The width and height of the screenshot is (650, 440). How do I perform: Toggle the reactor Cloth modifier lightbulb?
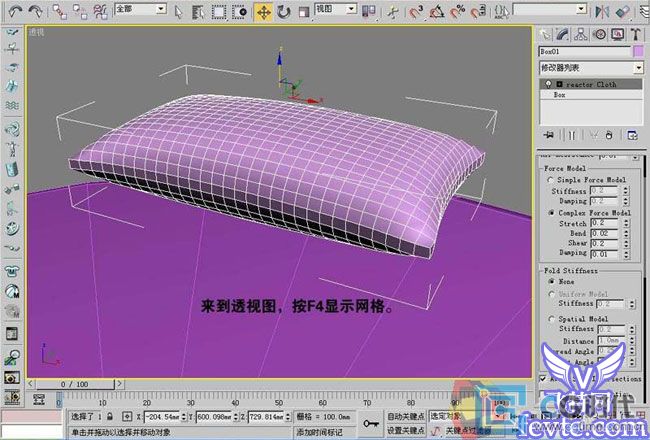point(548,84)
